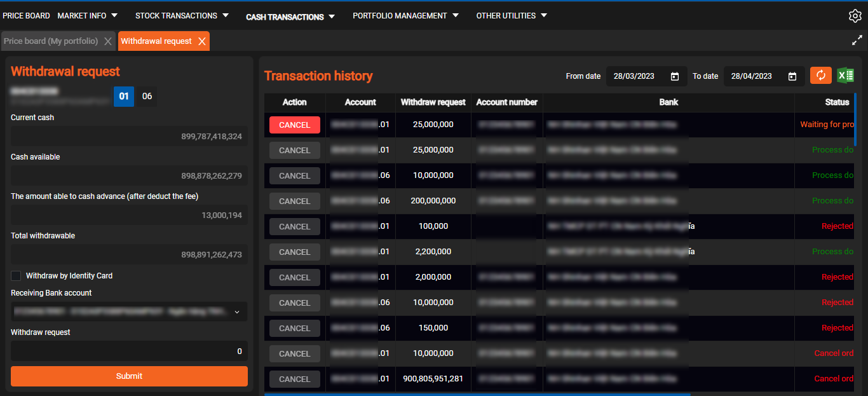Open the From date calendar picker
This screenshot has width=868, height=396.
coord(675,76)
